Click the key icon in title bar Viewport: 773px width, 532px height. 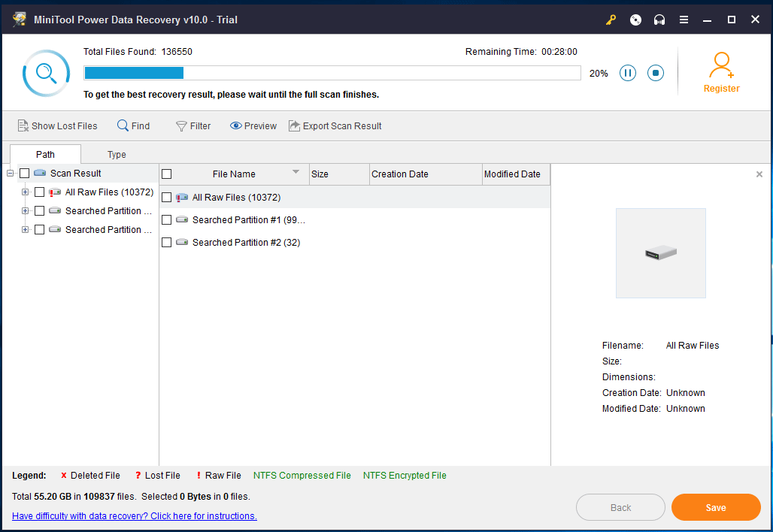(611, 20)
